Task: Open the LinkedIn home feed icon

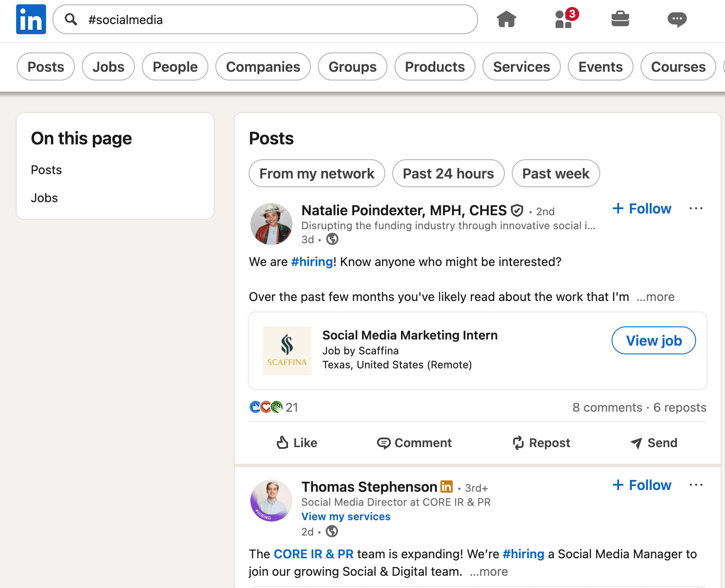Action: pyautogui.click(x=506, y=19)
